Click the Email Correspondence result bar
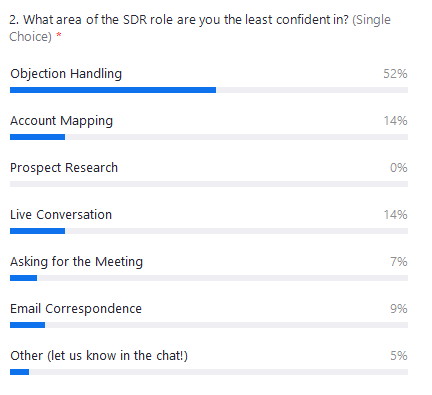 pos(209,325)
